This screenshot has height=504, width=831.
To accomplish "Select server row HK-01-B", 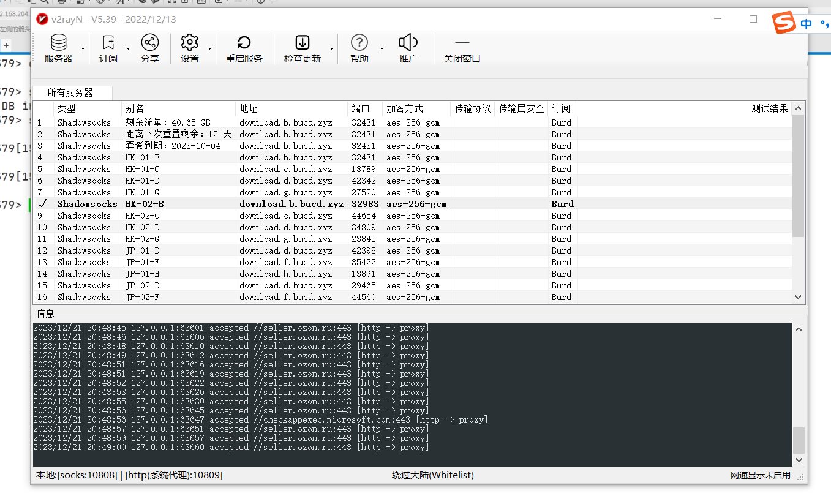I will coord(412,157).
